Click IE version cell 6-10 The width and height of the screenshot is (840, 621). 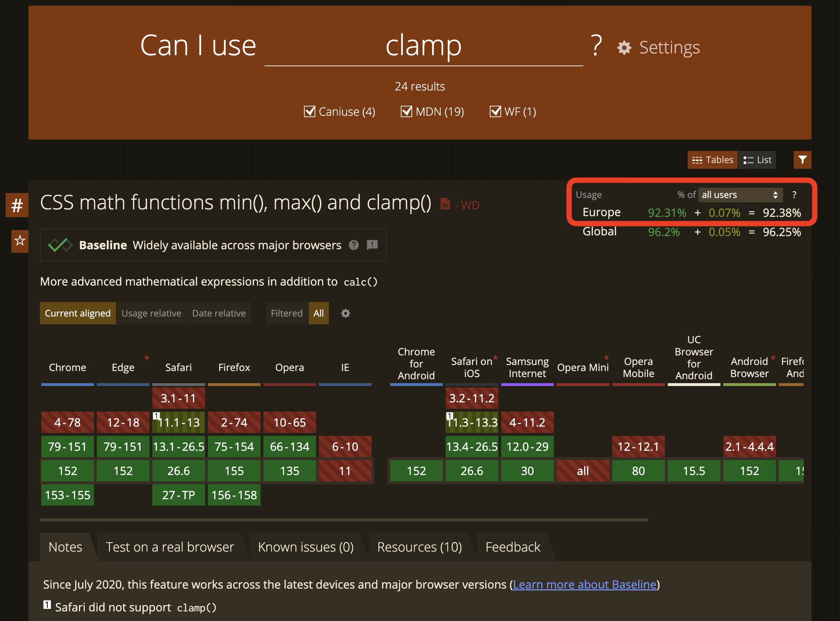point(345,447)
